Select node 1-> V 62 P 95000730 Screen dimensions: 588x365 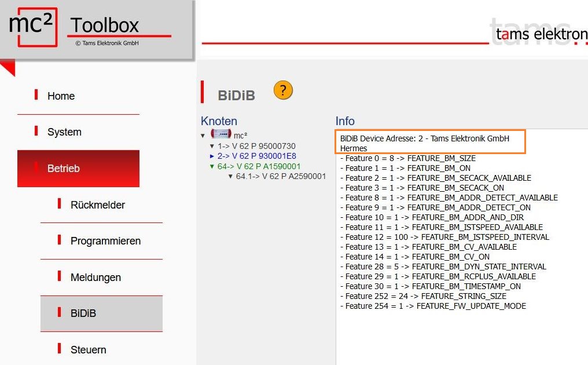coord(256,147)
